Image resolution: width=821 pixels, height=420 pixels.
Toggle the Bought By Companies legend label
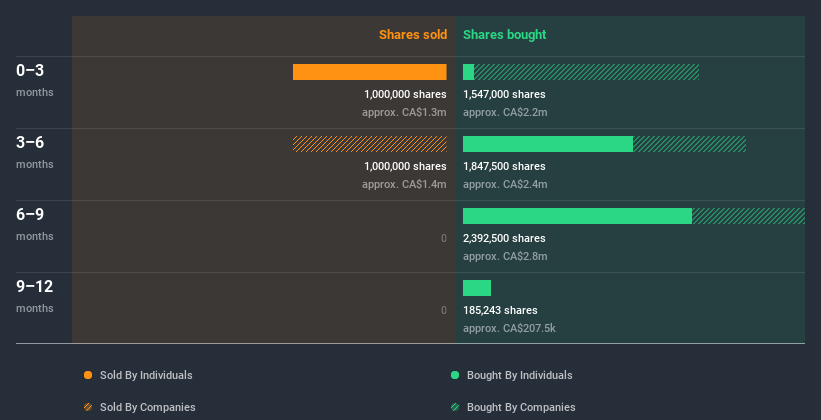521,407
